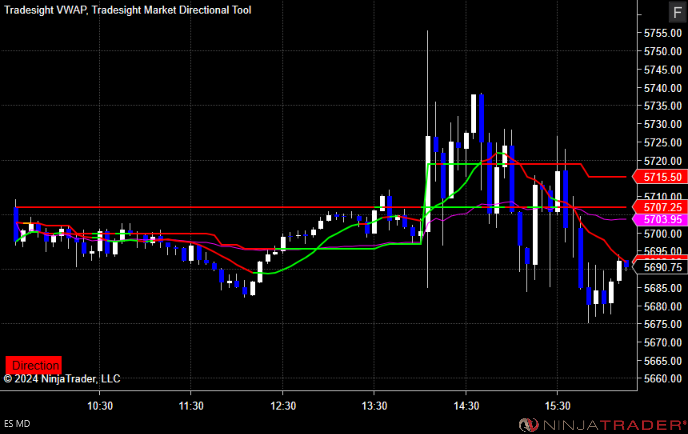
Task: Click the 5740.00 price axis label
Action: point(663,88)
